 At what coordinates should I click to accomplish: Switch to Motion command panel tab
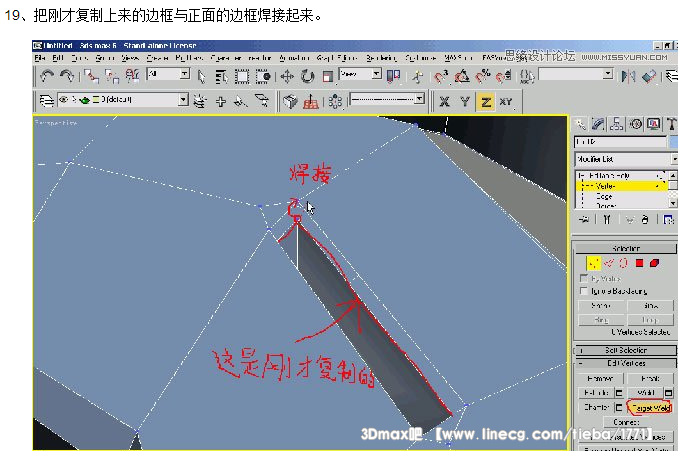[x=635, y=124]
